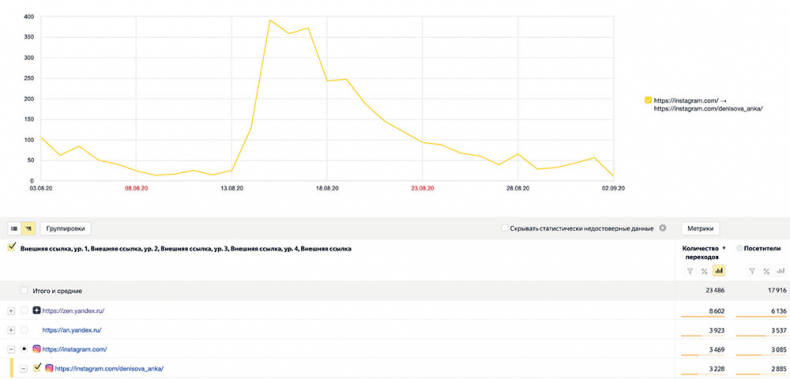Toggle bar chart icon under Количество переходов
This screenshot has height=380, width=790.
[x=718, y=271]
